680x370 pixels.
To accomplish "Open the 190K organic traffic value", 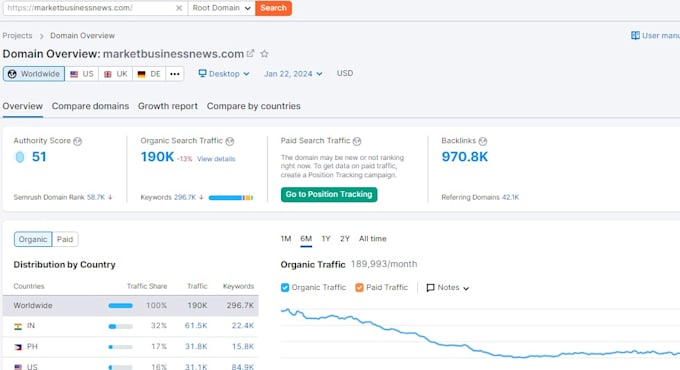I will (x=157, y=157).
